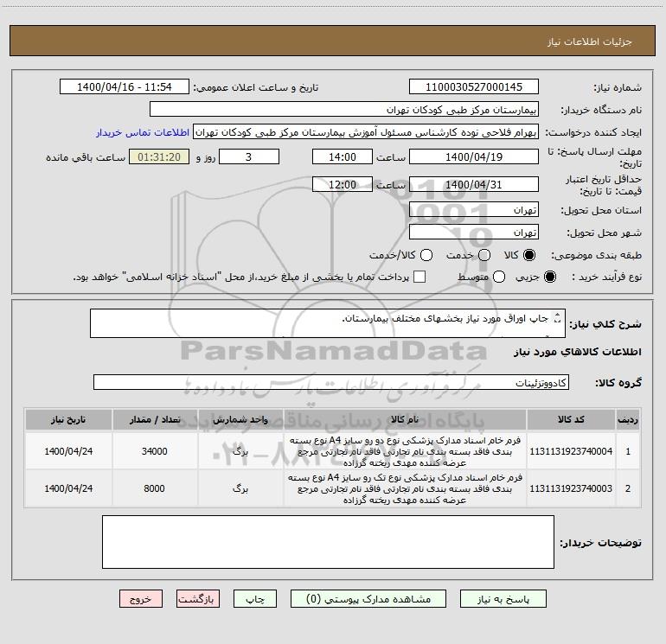The height and width of the screenshot is (644, 666).
Task: Click the row 2 date 1400/04/24 cell
Action: (x=68, y=488)
